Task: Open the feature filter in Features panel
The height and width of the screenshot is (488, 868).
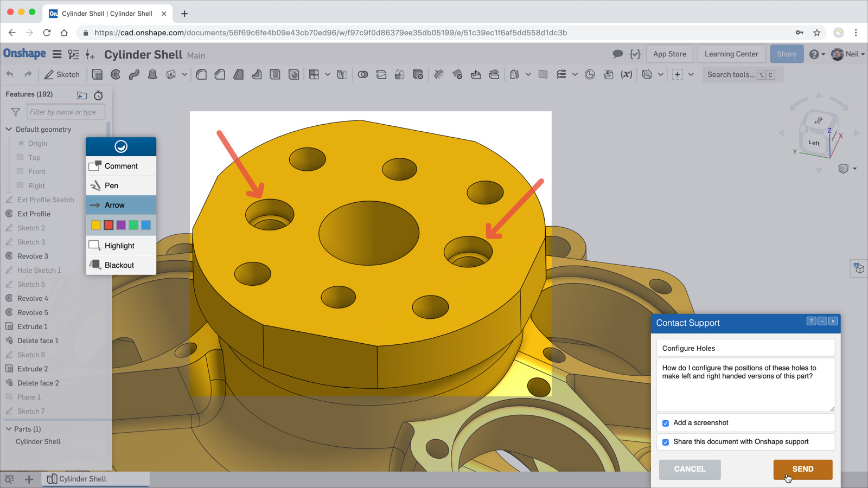Action: pos(15,112)
